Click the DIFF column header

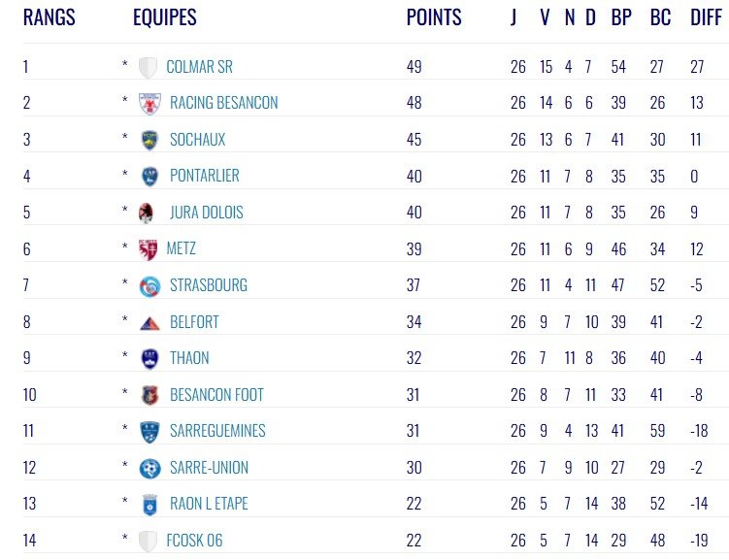pyautogui.click(x=706, y=17)
